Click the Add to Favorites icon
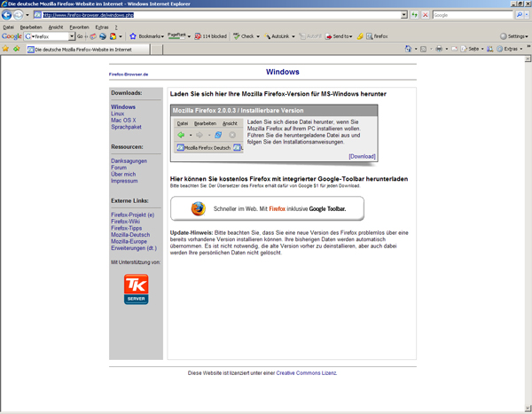 tap(16, 49)
